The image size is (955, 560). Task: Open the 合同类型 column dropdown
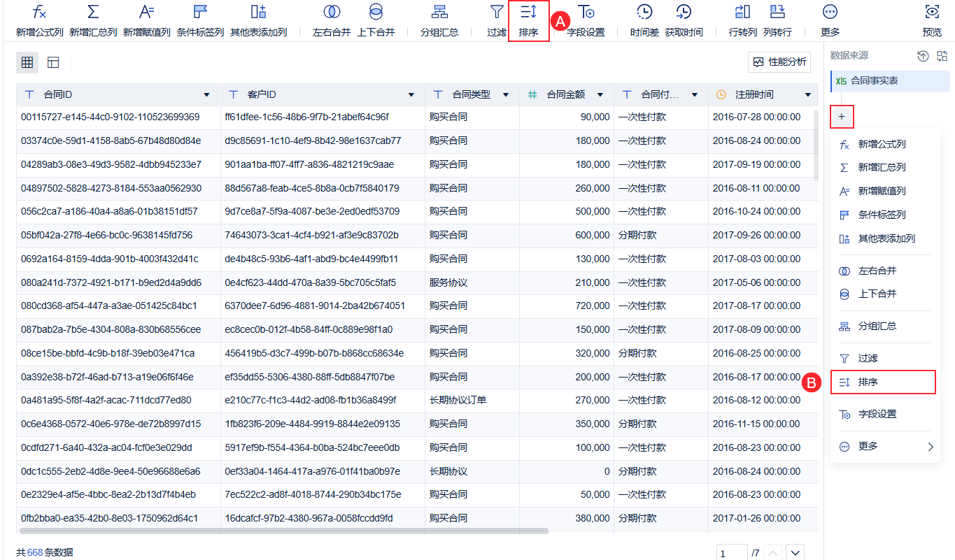[505, 94]
